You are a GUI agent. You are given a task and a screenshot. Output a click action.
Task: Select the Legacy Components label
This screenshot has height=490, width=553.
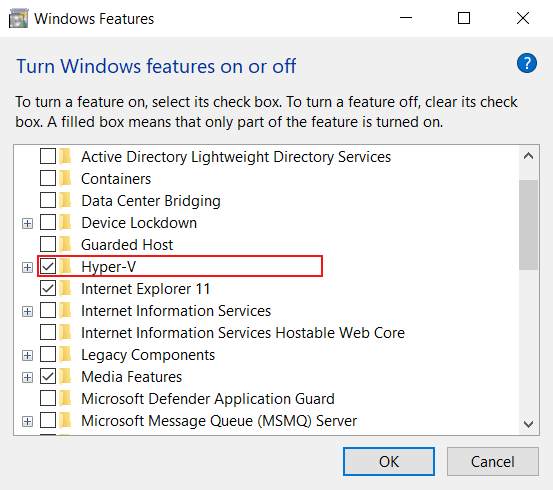(148, 355)
